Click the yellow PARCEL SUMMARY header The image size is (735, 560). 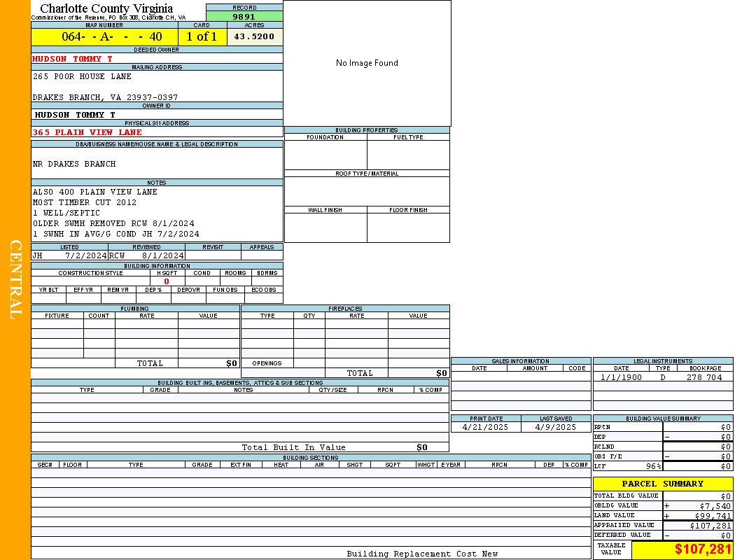(x=662, y=484)
